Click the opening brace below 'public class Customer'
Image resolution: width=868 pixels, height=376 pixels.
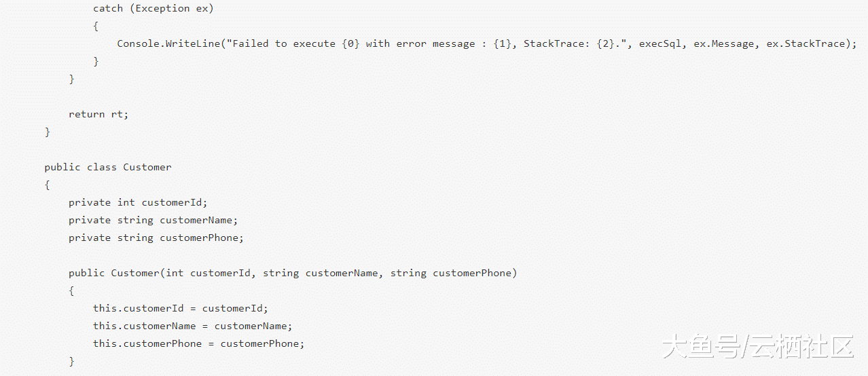pos(48,185)
